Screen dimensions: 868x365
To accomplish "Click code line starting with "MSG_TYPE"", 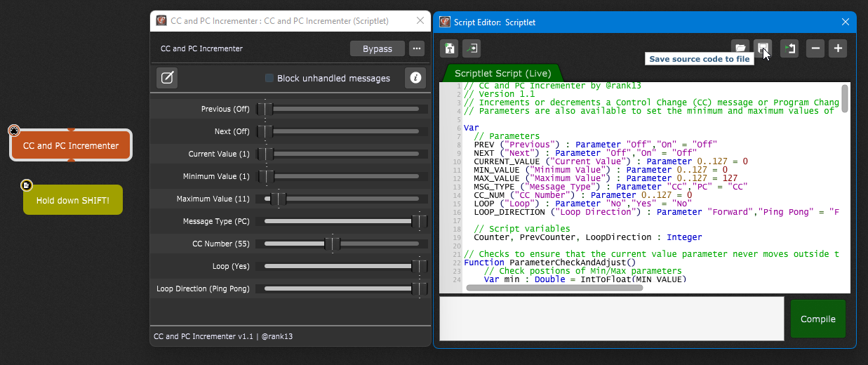I will [610, 187].
